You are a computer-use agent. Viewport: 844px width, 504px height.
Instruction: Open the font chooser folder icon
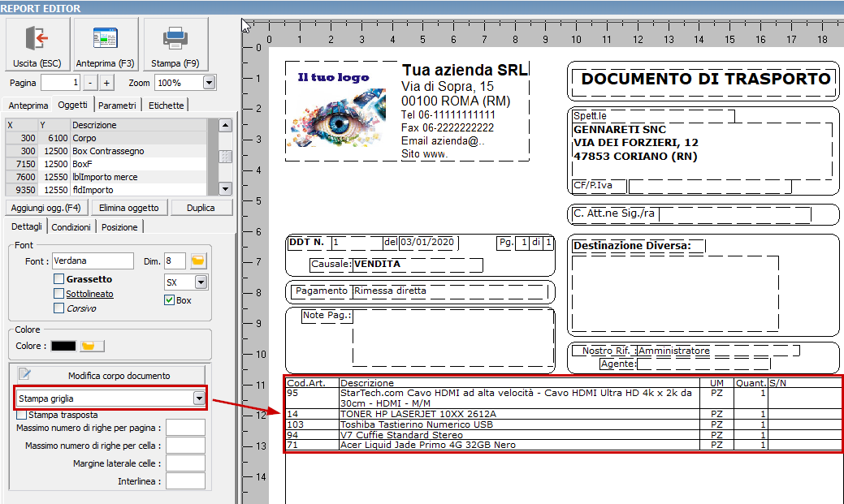[x=198, y=261]
